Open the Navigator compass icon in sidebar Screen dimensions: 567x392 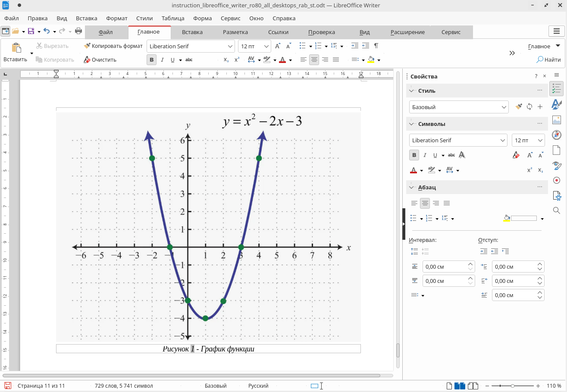click(557, 135)
